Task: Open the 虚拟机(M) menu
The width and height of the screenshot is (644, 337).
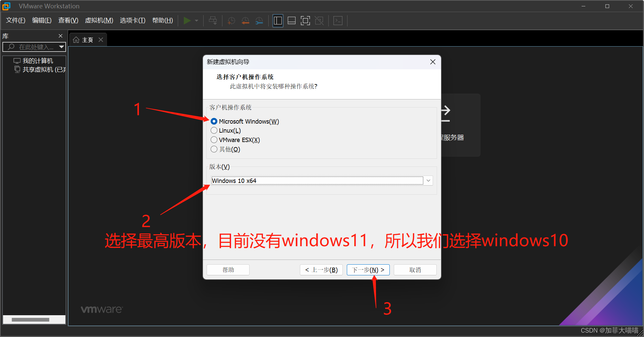Action: 99,20
